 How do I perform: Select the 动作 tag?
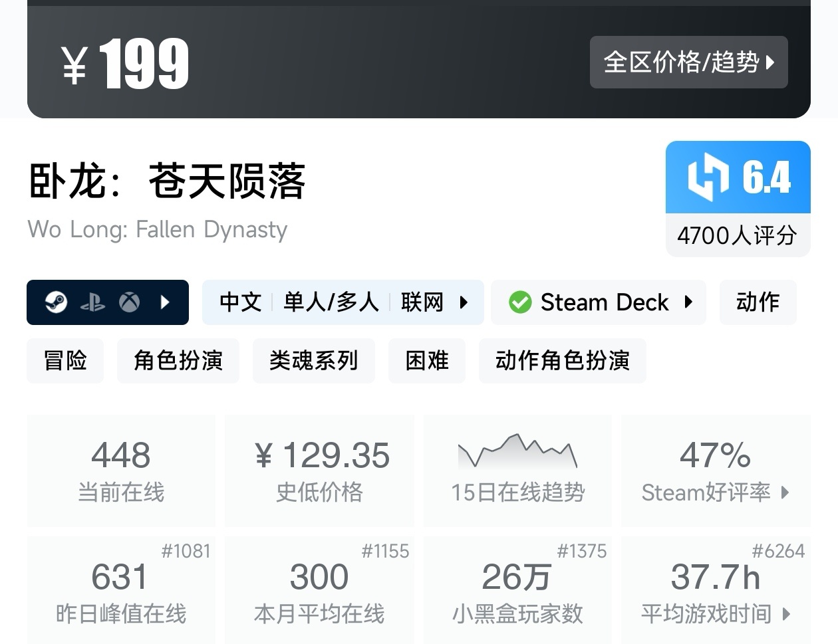click(758, 302)
